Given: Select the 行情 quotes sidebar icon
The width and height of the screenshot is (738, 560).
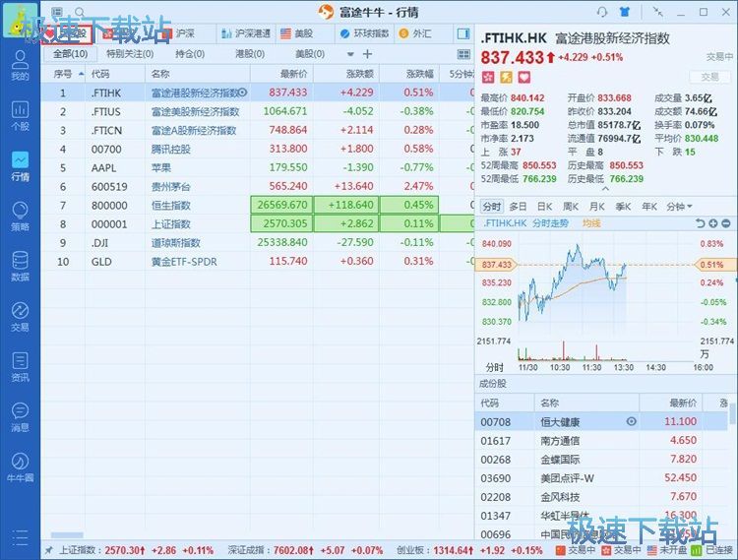Looking at the screenshot, I should tap(20, 166).
